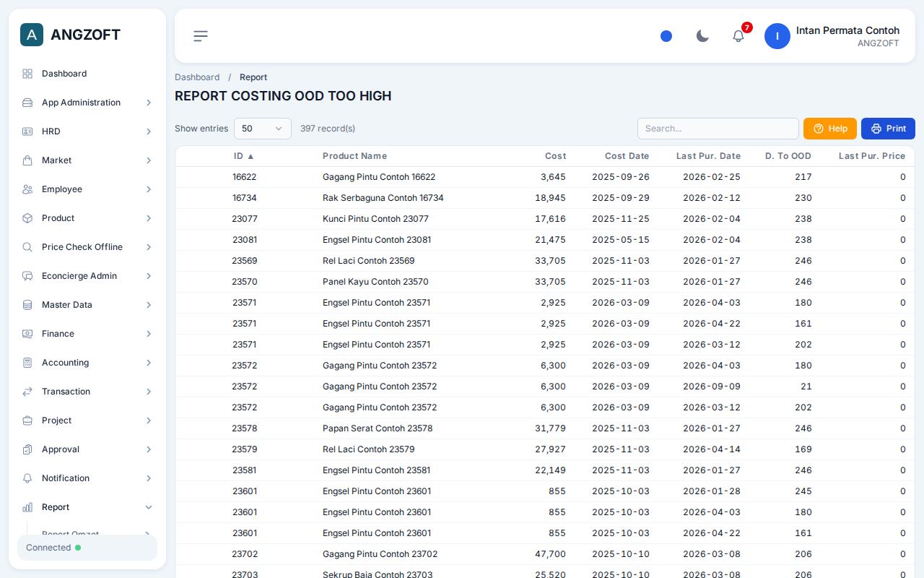Image resolution: width=924 pixels, height=578 pixels.
Task: Click the Product box icon
Action: pyautogui.click(x=27, y=218)
